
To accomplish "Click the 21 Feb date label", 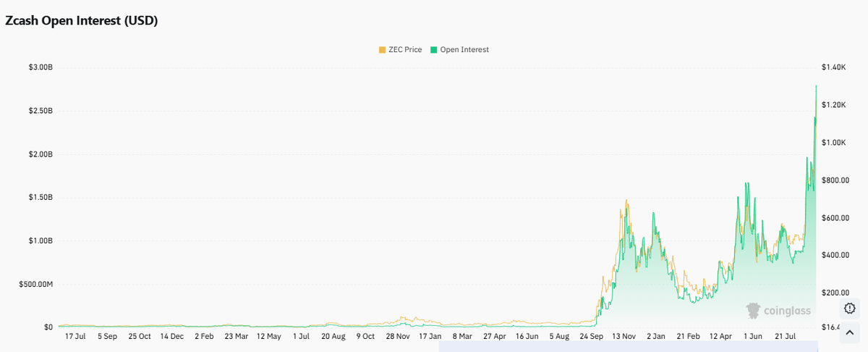I will pyautogui.click(x=688, y=337).
